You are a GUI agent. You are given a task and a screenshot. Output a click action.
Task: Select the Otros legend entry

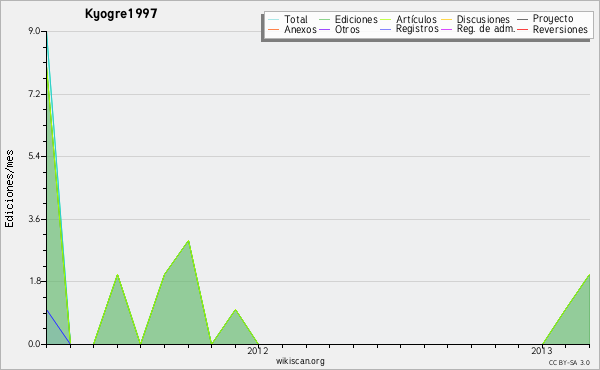tap(347, 29)
